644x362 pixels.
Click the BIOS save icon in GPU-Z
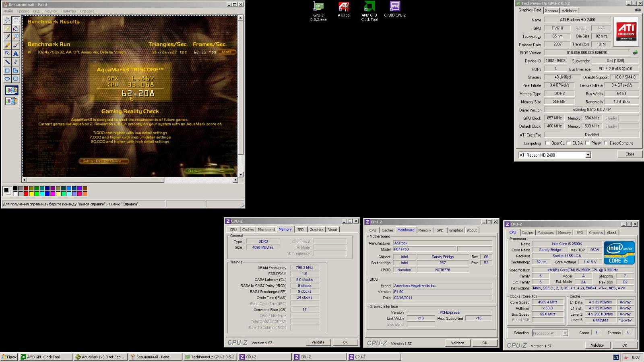click(635, 52)
